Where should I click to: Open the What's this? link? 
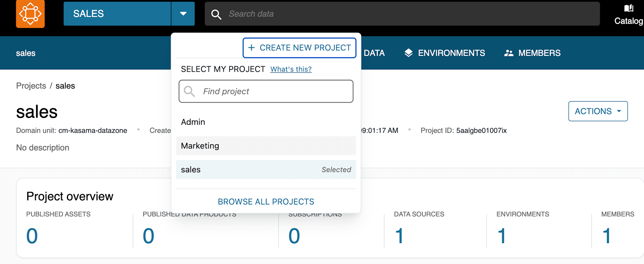(291, 69)
